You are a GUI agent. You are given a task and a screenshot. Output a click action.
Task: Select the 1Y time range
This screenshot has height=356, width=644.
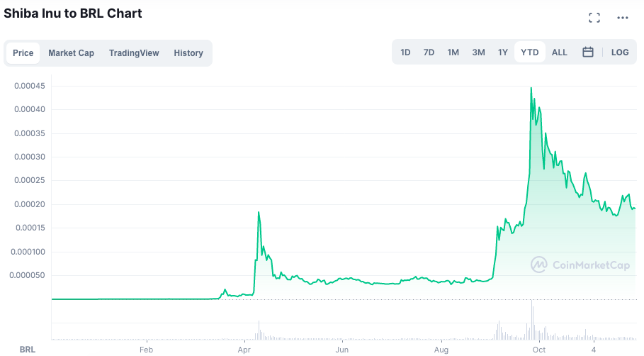tap(503, 52)
